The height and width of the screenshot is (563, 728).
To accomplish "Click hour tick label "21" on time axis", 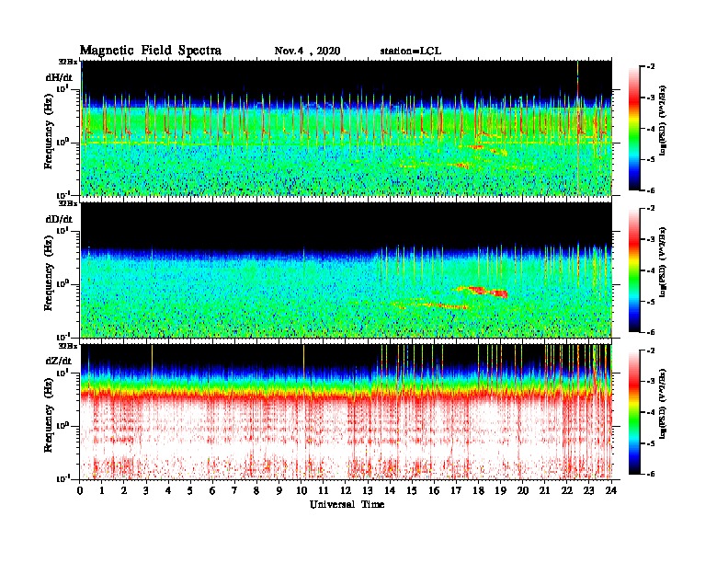I will 544,490.
